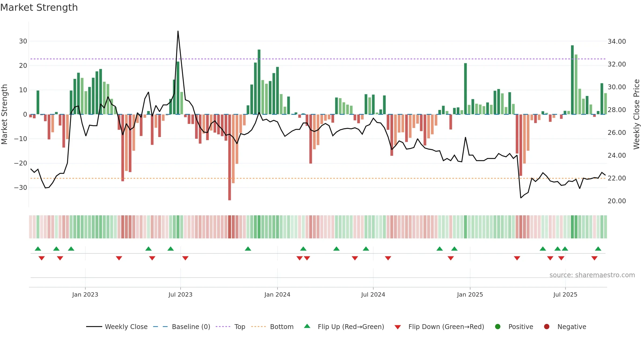644x362 pixels.
Task: Click the first green flip-up triangle marker
Action: tap(38, 249)
